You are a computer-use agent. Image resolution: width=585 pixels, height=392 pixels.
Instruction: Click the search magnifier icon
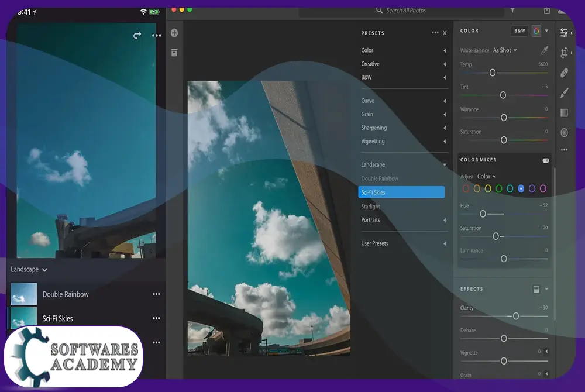(x=379, y=10)
